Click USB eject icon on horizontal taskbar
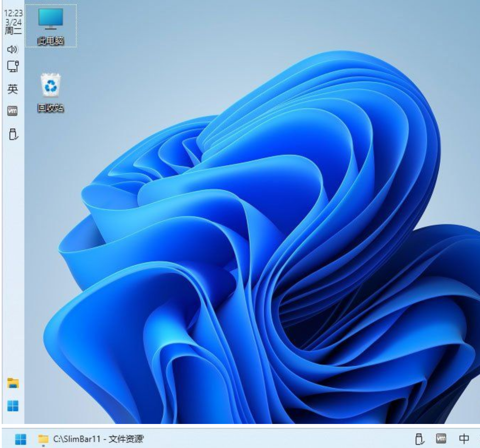480x448 pixels. click(x=419, y=439)
